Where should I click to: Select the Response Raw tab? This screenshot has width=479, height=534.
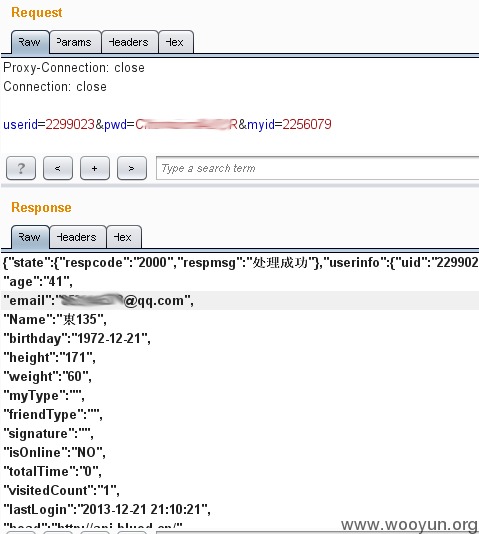coord(30,237)
